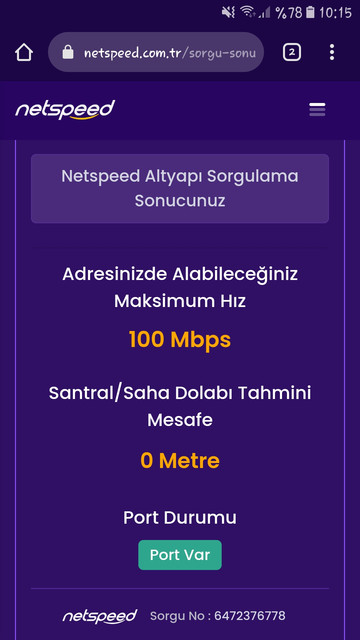Tap the small Netspeed logo beside Sorgu No

100,616
